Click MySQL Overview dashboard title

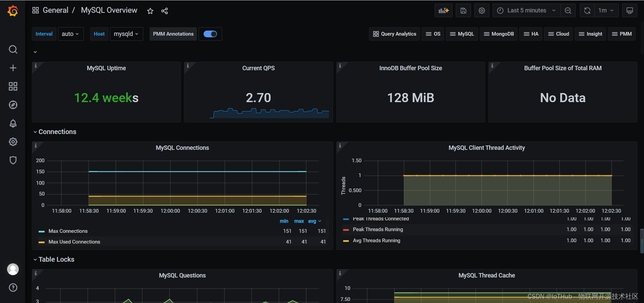pos(109,10)
